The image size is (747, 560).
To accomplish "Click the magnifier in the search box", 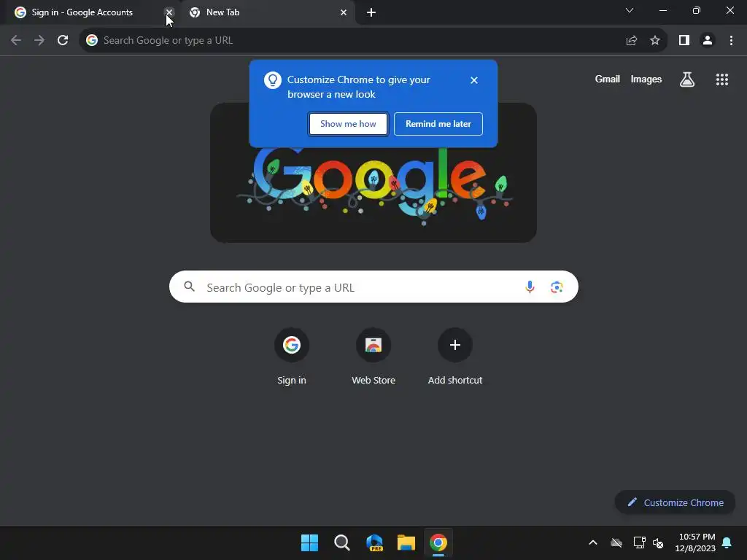I will 189,286.
